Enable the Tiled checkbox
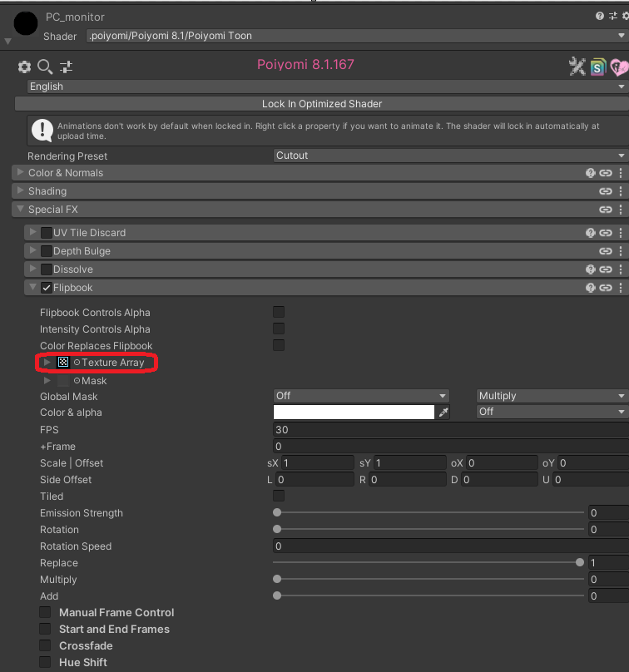This screenshot has height=672, width=629. pyautogui.click(x=279, y=496)
